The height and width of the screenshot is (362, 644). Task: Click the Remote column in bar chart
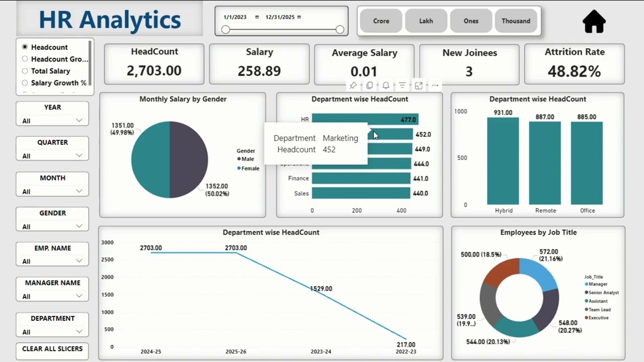click(545, 163)
